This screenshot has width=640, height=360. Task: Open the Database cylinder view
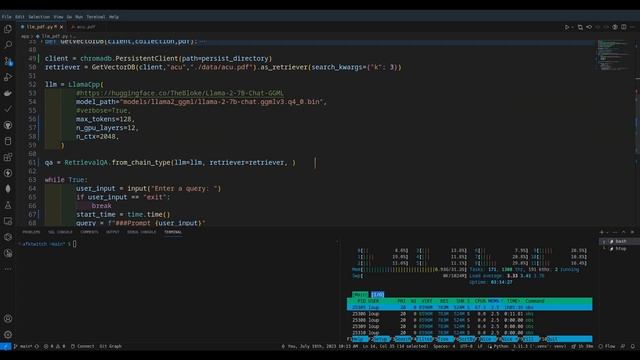(8, 141)
